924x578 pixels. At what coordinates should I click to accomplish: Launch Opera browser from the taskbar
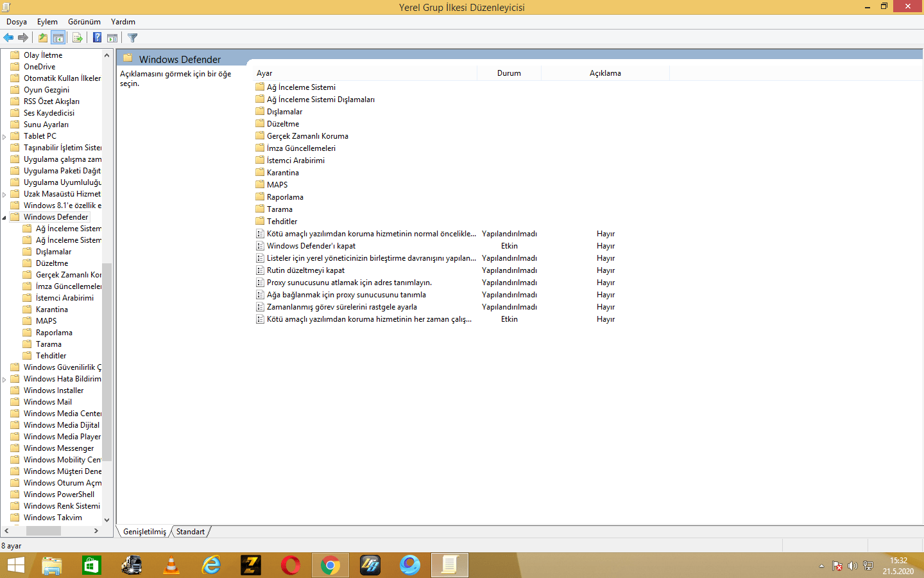(291, 565)
